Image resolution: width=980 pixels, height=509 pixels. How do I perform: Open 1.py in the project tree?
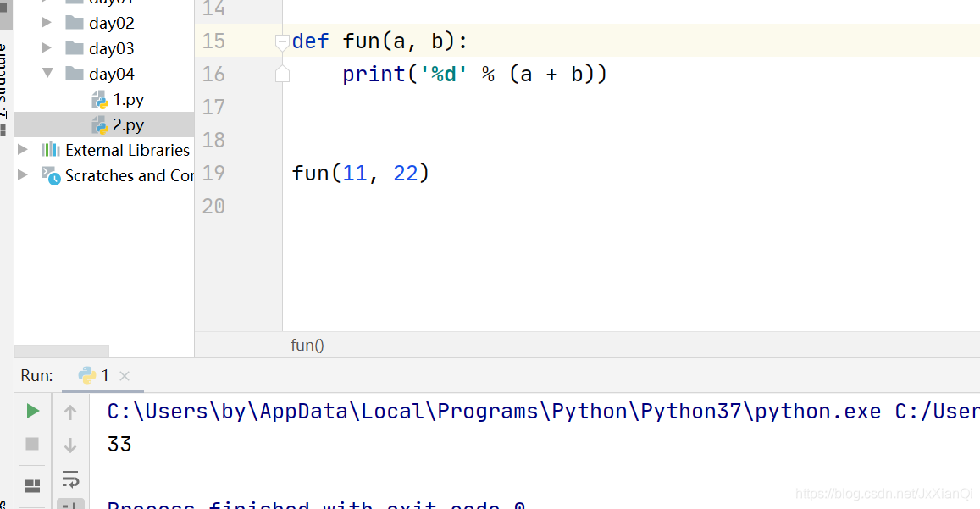tap(128, 99)
